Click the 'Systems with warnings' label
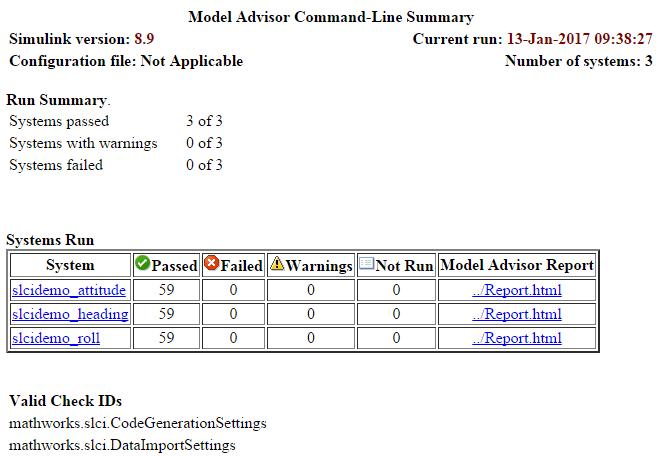The image size is (659, 456). point(83,143)
